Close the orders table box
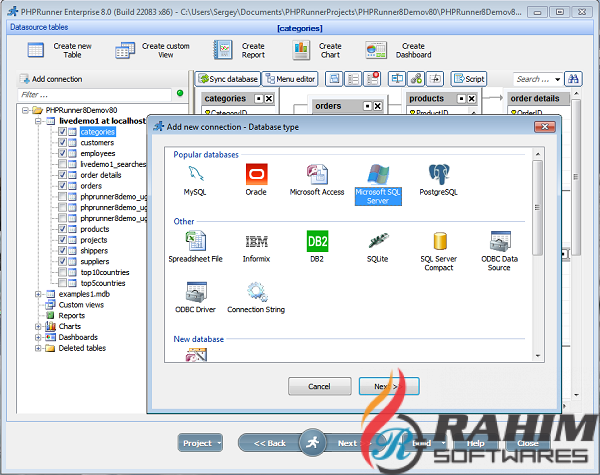Viewport: 600px width, 475px height. [x=378, y=106]
